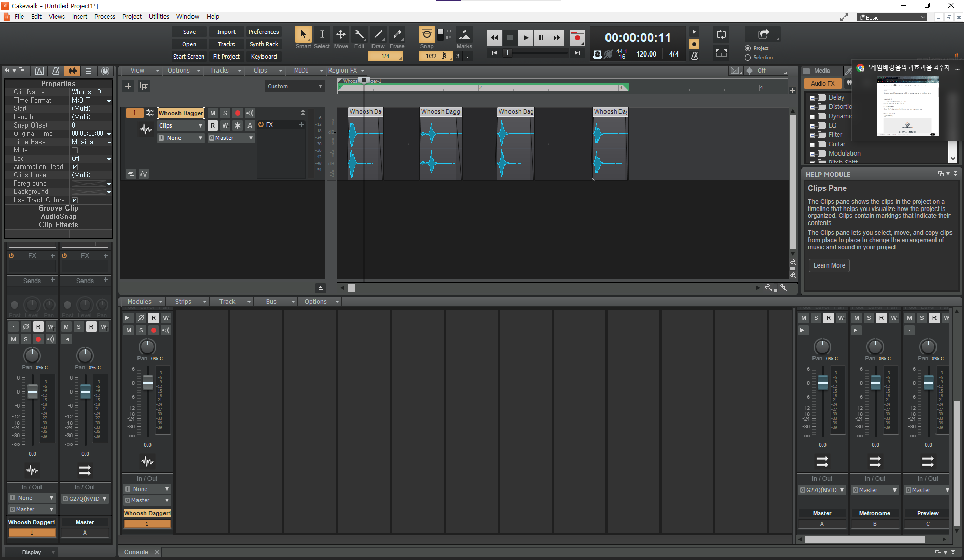Image resolution: width=964 pixels, height=560 pixels.
Task: Close the Console tab
Action: point(157,552)
